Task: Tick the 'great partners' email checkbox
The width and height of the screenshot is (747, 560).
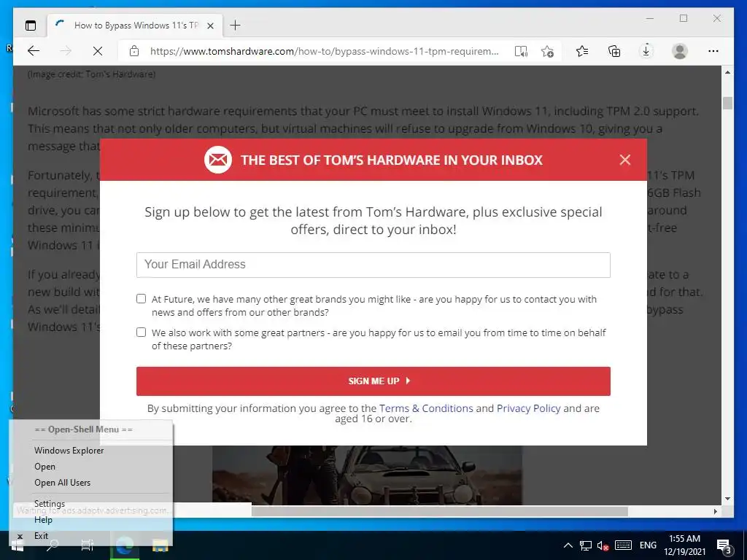Action: [141, 332]
